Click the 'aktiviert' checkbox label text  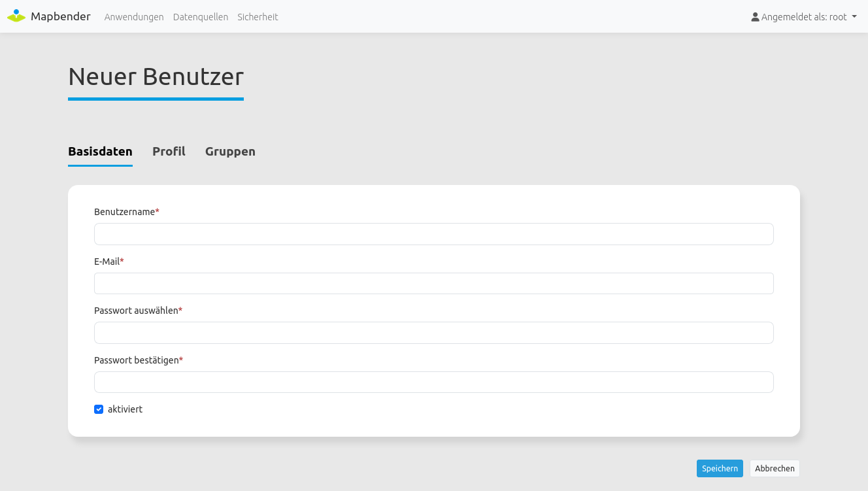125,409
